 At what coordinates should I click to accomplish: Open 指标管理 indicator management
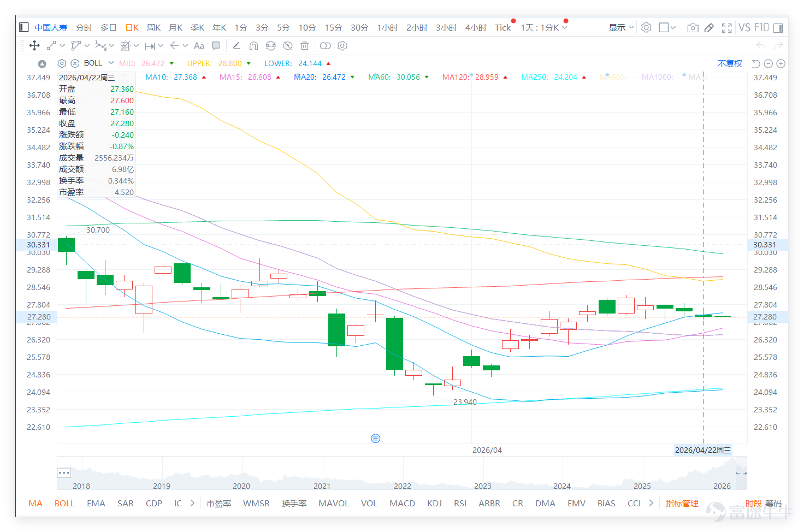tap(682, 503)
